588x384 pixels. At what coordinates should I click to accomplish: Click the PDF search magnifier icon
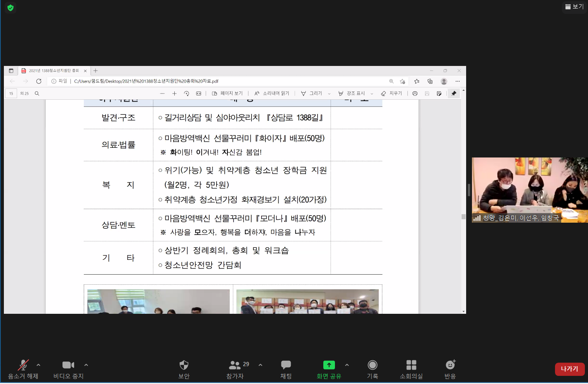[37, 93]
